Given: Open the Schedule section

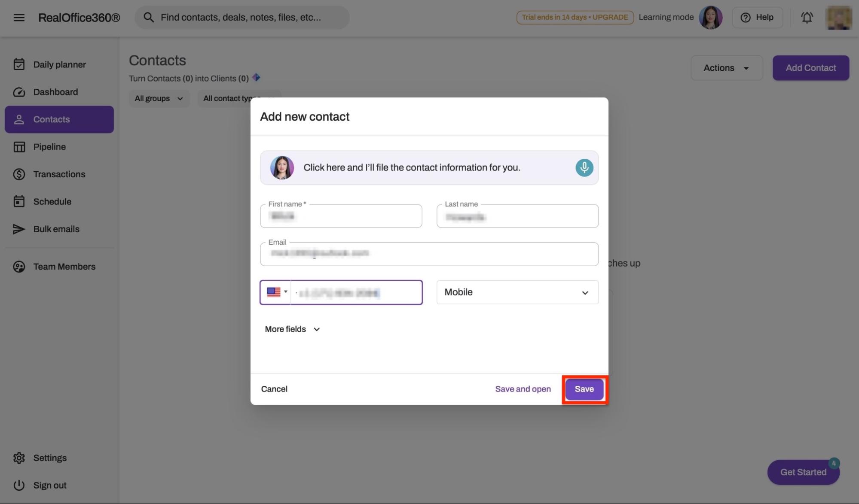Looking at the screenshot, I should pos(52,201).
